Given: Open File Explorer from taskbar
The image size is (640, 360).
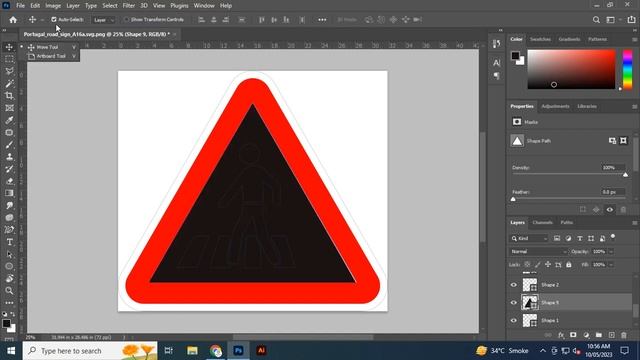Looking at the screenshot, I should pyautogui.click(x=192, y=351).
